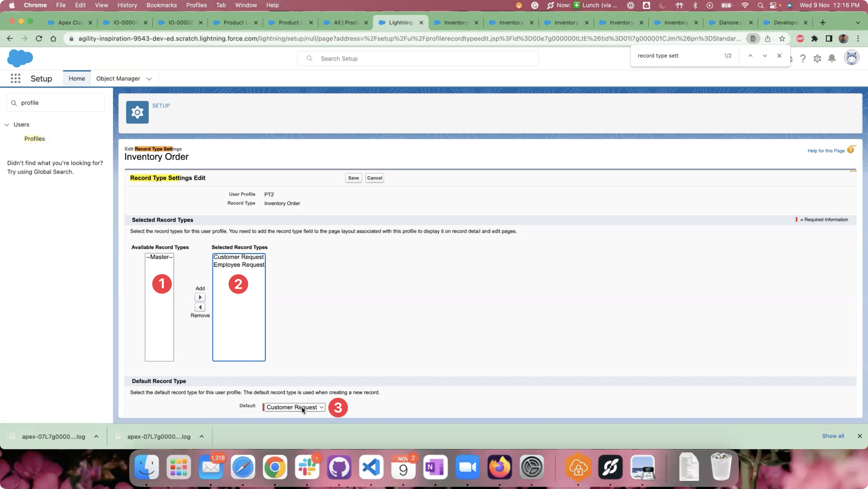Click the Salesforce help question mark icon

pos(803,59)
